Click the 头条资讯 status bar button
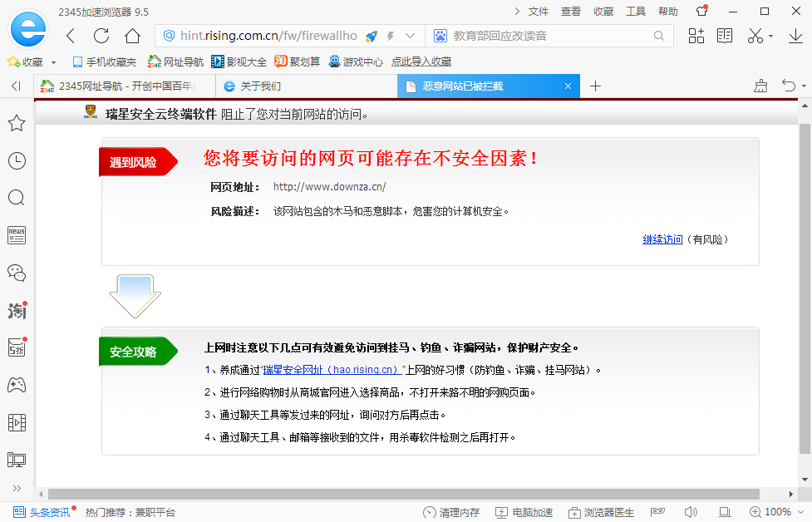812x522 pixels. tap(42, 512)
